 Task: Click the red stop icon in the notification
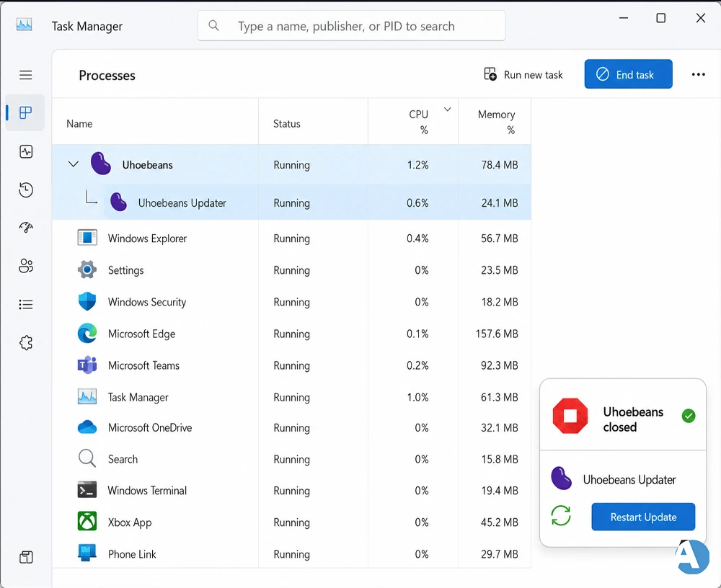click(570, 416)
